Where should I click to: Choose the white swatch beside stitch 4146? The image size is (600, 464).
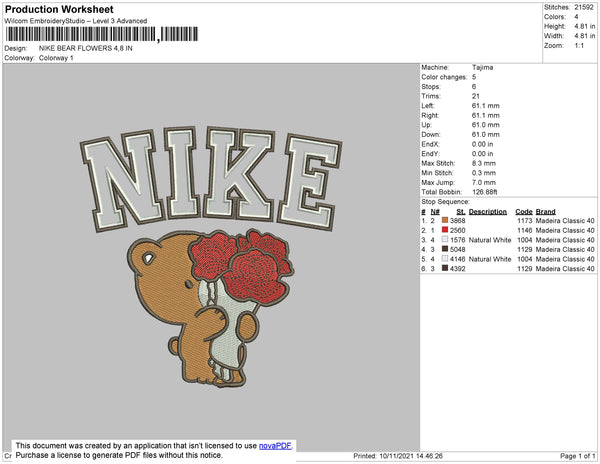(445, 259)
